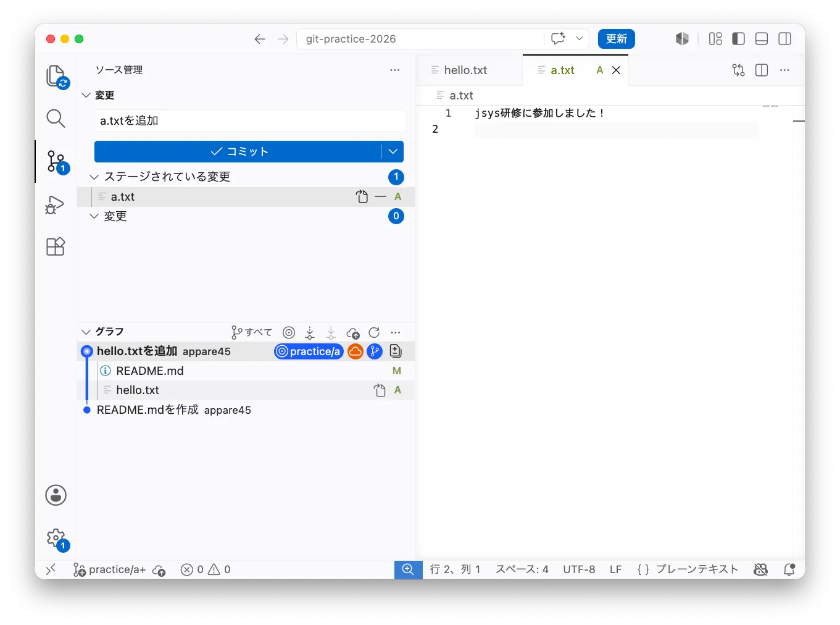This screenshot has height=625, width=840.
Task: Open the Search view icon
Action: [x=56, y=118]
